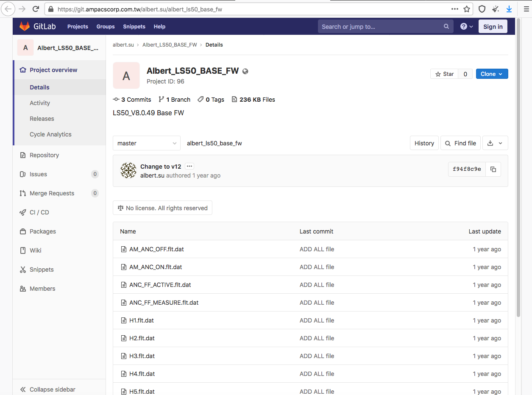Open the Projects menu in navbar
The image size is (532, 395).
tap(78, 26)
